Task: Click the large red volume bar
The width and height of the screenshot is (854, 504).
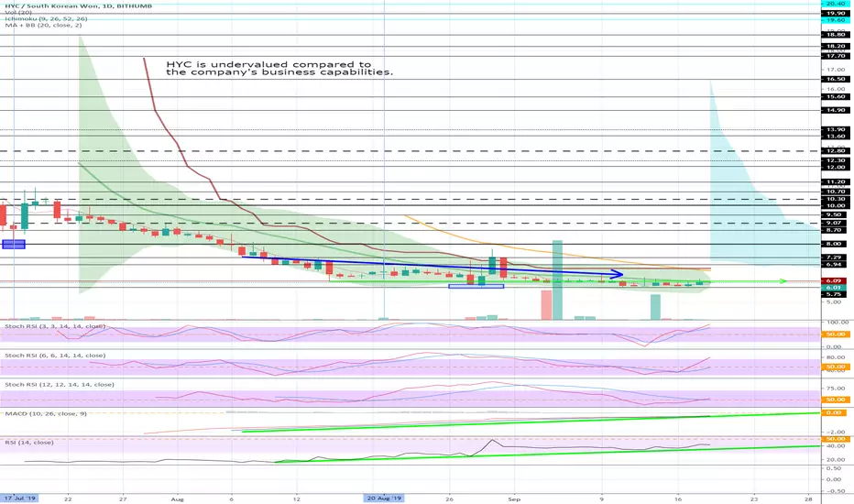Action: point(546,305)
